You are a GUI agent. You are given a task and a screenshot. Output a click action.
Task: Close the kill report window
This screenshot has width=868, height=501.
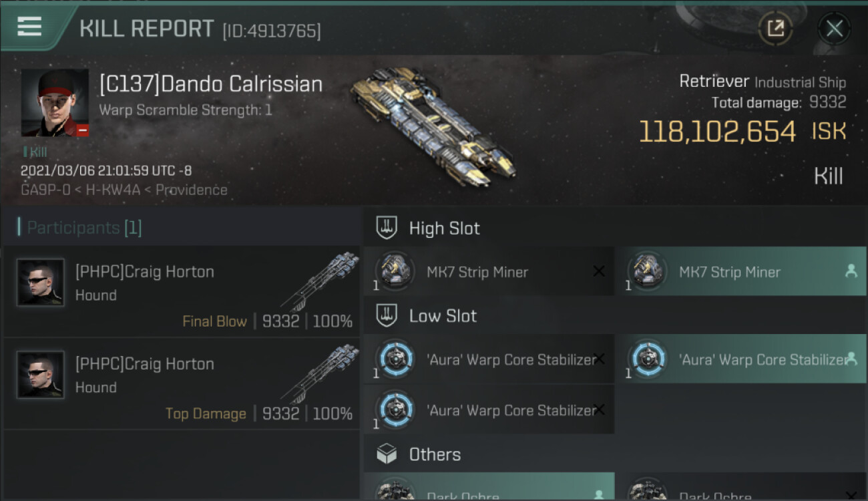(x=834, y=28)
